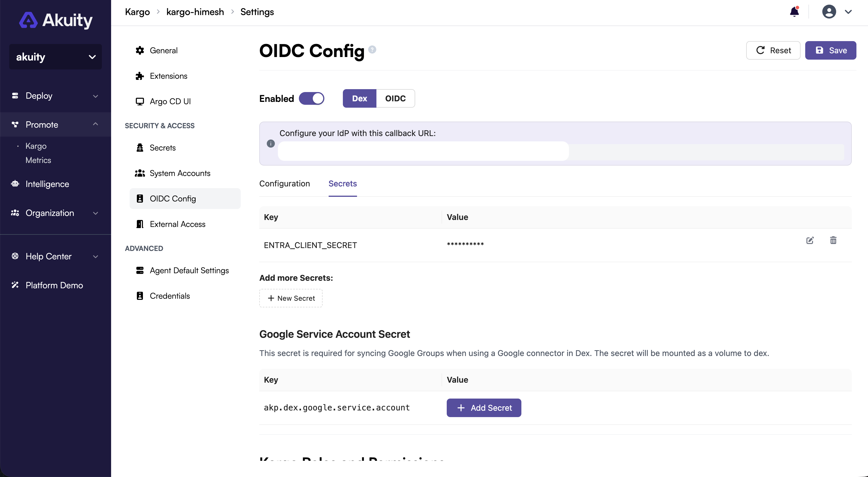Click the OIDC Config help question mark
The width and height of the screenshot is (868, 477).
372,49
